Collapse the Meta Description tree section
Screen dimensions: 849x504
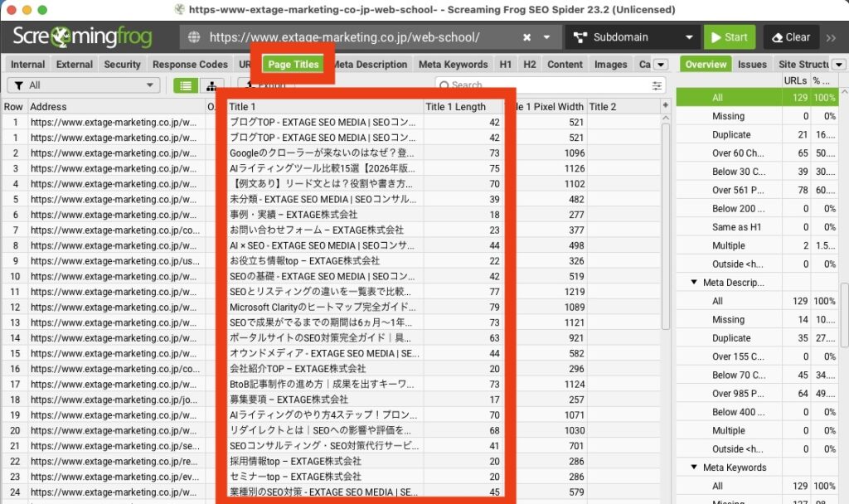[x=694, y=282]
